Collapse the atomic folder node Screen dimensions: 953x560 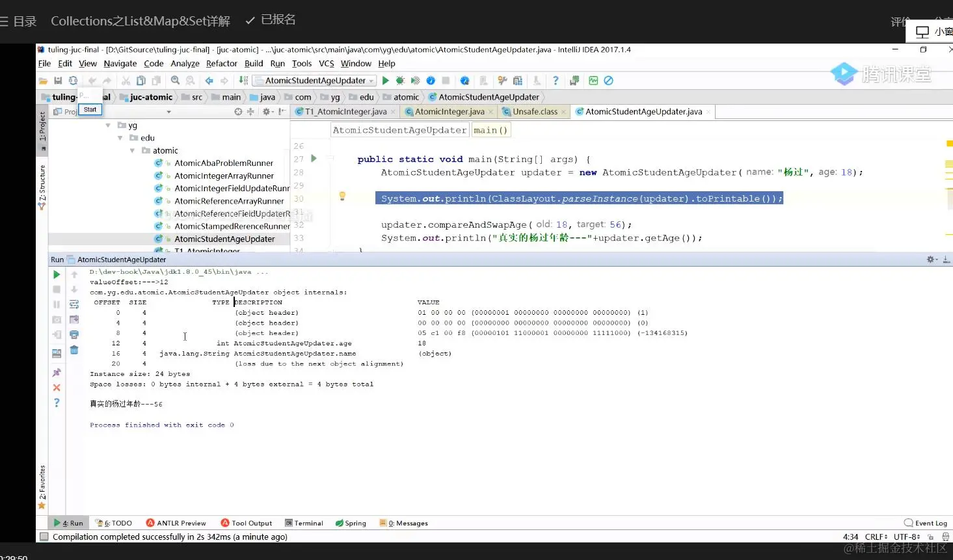click(133, 150)
